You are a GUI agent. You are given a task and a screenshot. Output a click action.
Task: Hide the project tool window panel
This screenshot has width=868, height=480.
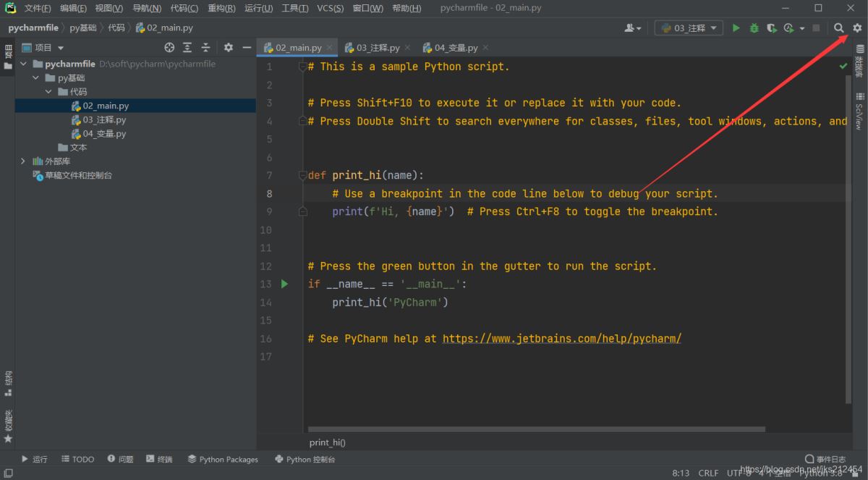[247, 48]
